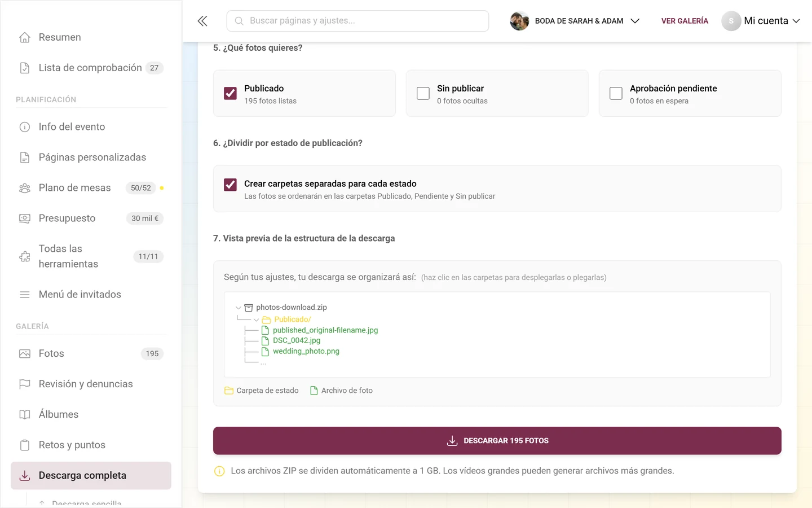The width and height of the screenshot is (812, 508).
Task: Open the Boda de Sarah & Adam event dropdown
Action: (x=575, y=21)
